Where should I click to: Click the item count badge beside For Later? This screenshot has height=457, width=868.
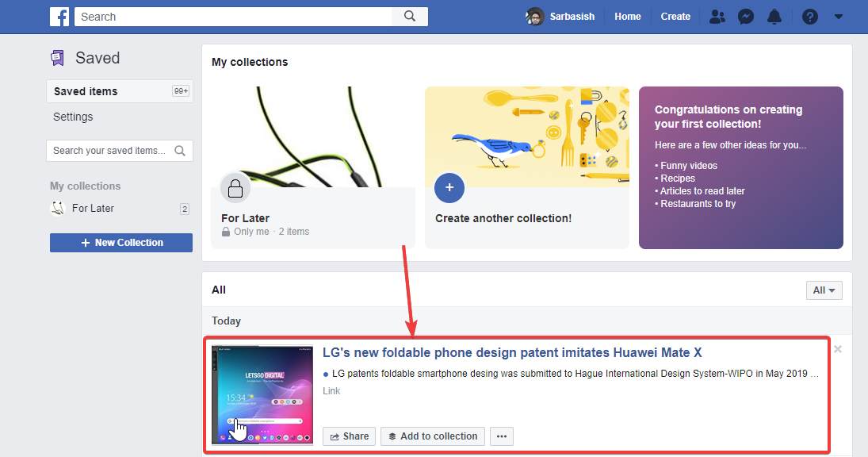coord(185,209)
